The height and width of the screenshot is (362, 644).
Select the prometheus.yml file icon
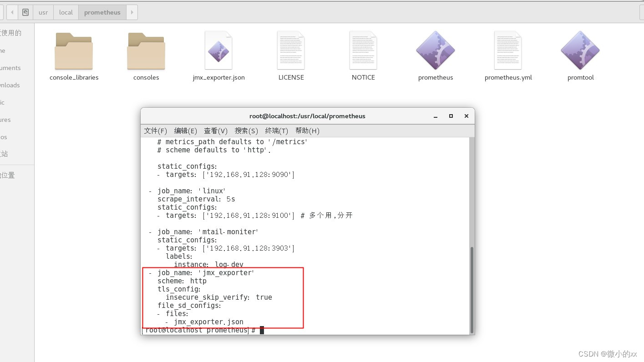[508, 50]
